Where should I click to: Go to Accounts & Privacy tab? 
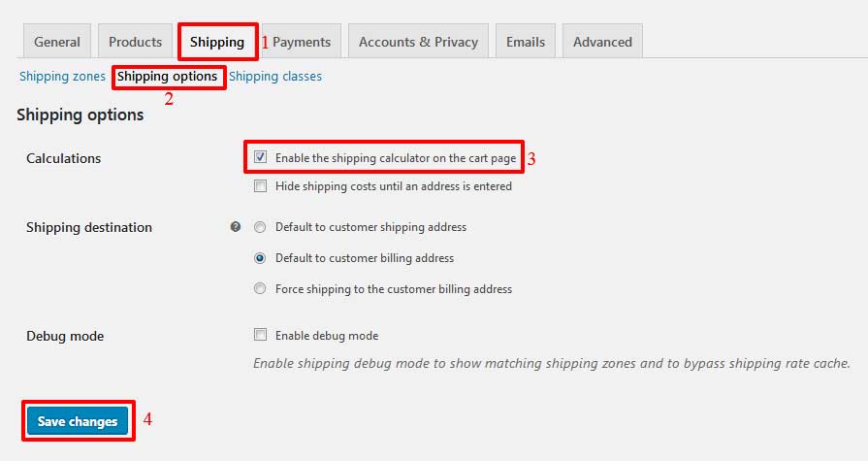point(419,41)
